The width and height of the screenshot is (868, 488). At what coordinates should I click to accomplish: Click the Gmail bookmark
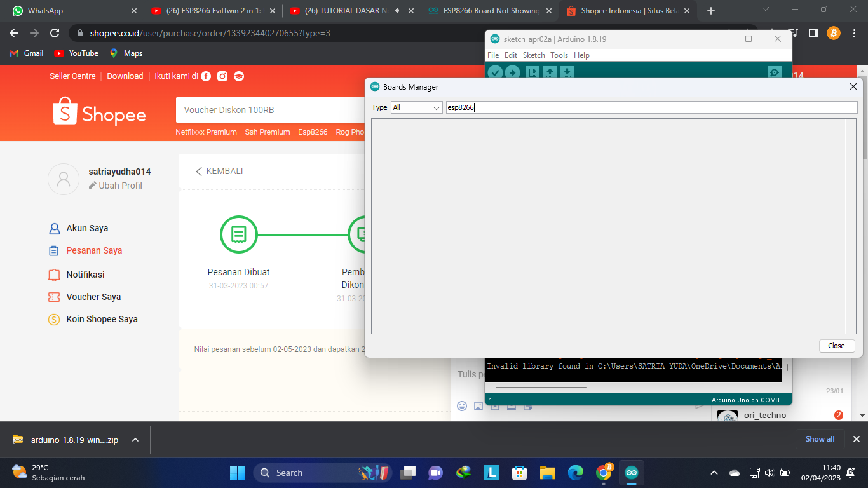[27, 53]
